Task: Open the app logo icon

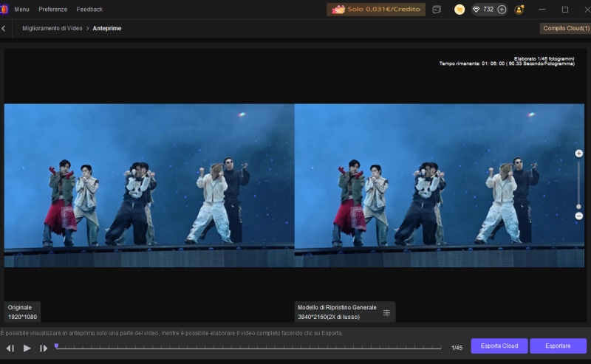Action: point(4,9)
